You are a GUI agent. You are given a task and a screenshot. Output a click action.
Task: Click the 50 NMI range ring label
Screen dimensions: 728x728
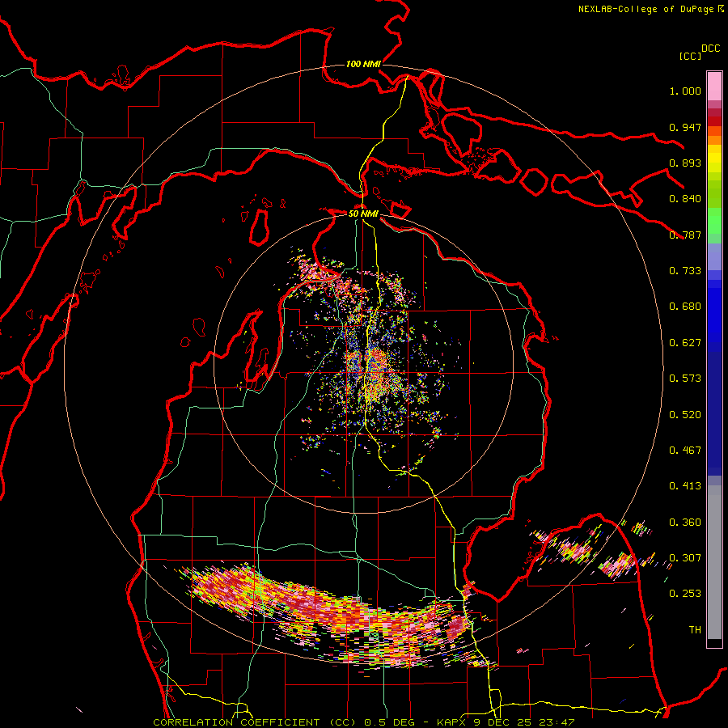point(363,214)
